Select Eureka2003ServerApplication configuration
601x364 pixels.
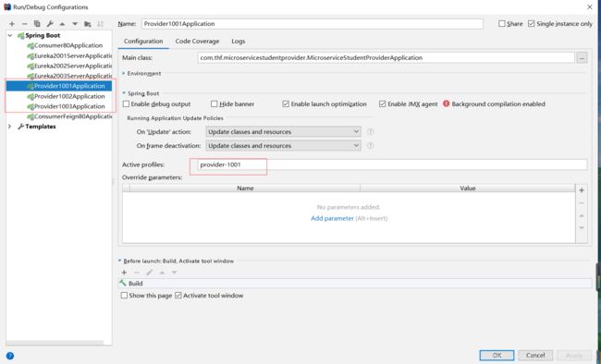[x=69, y=76]
